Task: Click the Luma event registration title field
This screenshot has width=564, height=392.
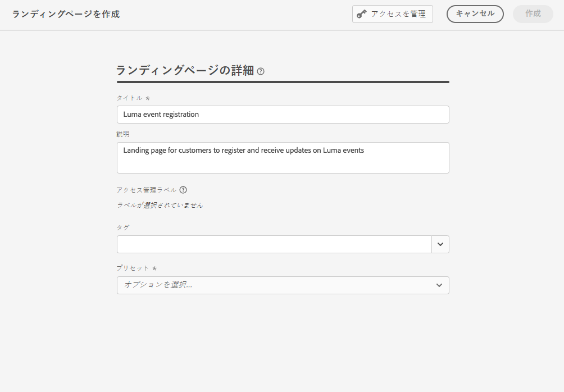Action: click(x=283, y=115)
